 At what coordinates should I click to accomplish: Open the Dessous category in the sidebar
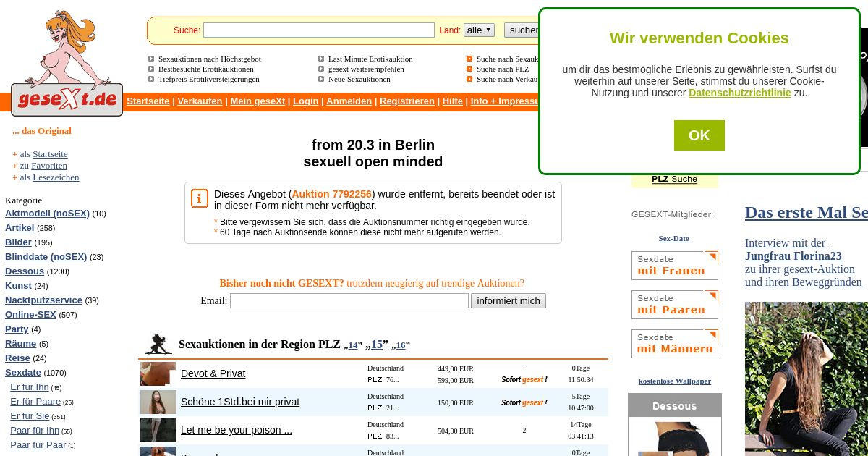25,271
